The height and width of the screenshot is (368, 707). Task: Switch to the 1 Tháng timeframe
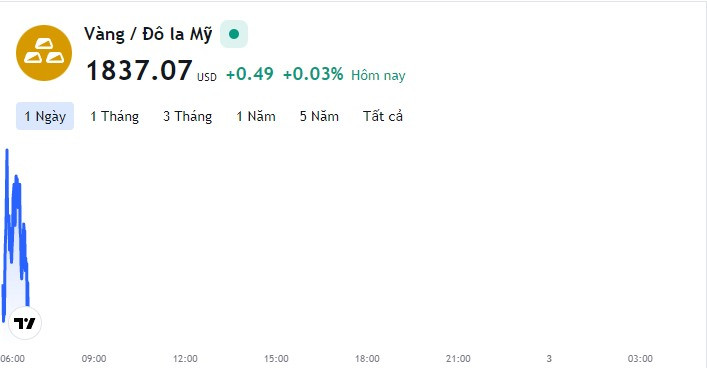click(x=115, y=116)
